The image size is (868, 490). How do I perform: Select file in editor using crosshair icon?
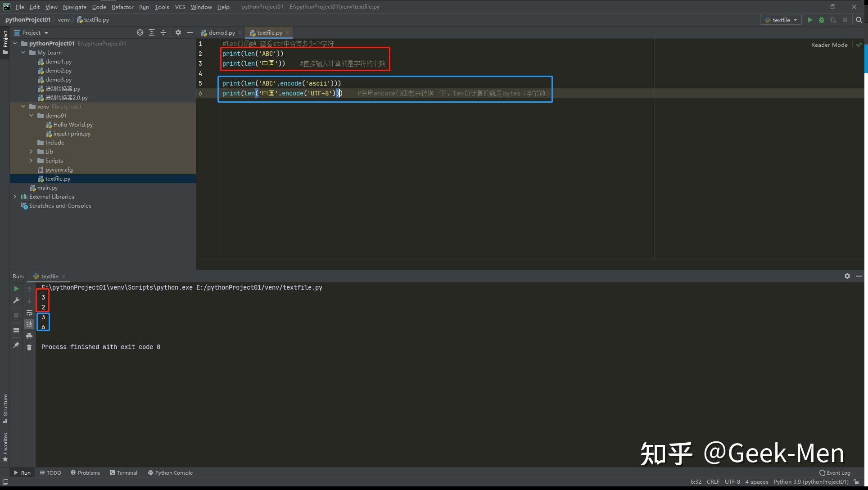pyautogui.click(x=140, y=32)
